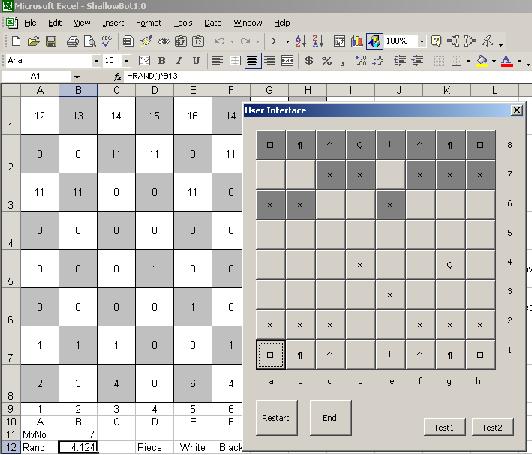Toggle Bold formatting
This screenshot has height=455, width=532.
162,61
